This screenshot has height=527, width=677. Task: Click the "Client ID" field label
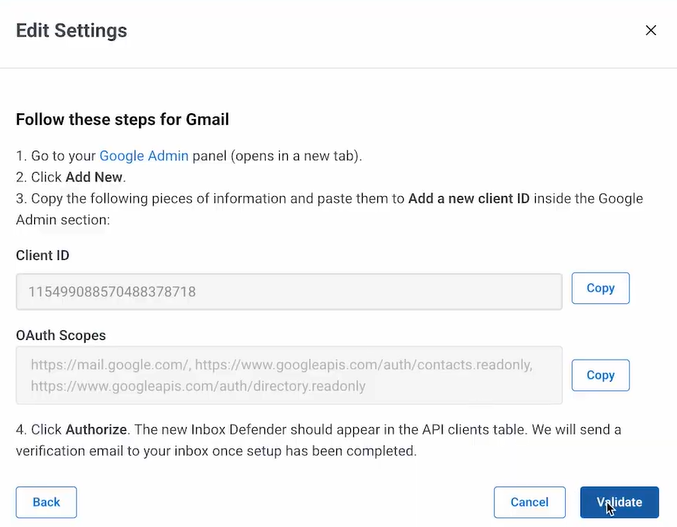[42, 255]
